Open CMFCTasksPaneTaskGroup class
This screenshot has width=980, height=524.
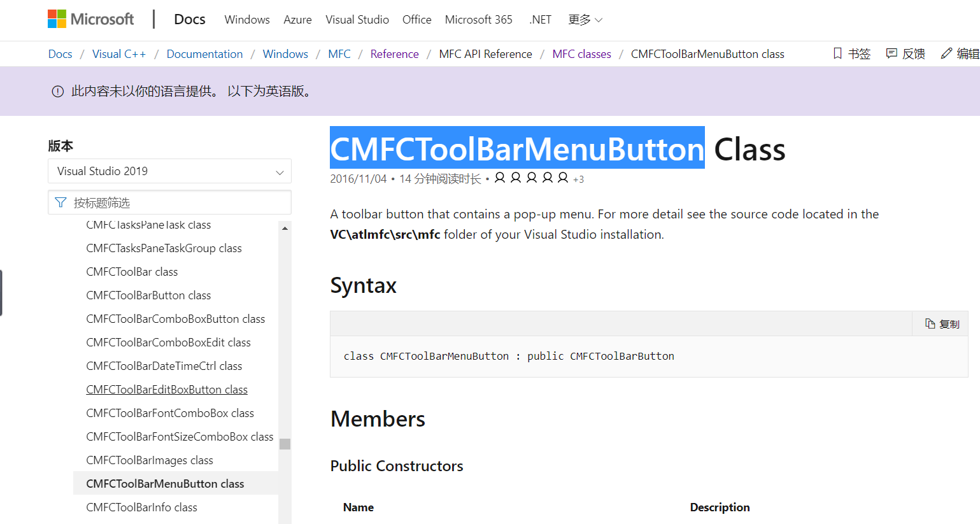click(x=164, y=248)
